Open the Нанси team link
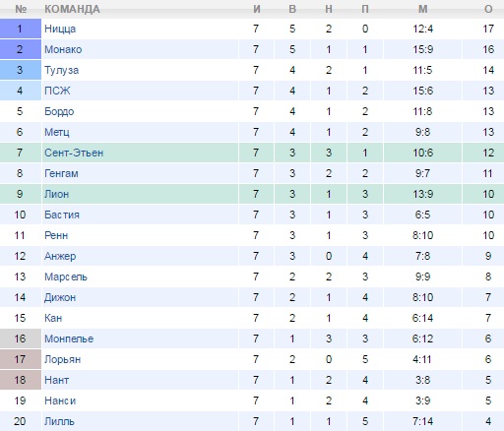Image resolution: width=504 pixels, height=431 pixels. [x=60, y=400]
